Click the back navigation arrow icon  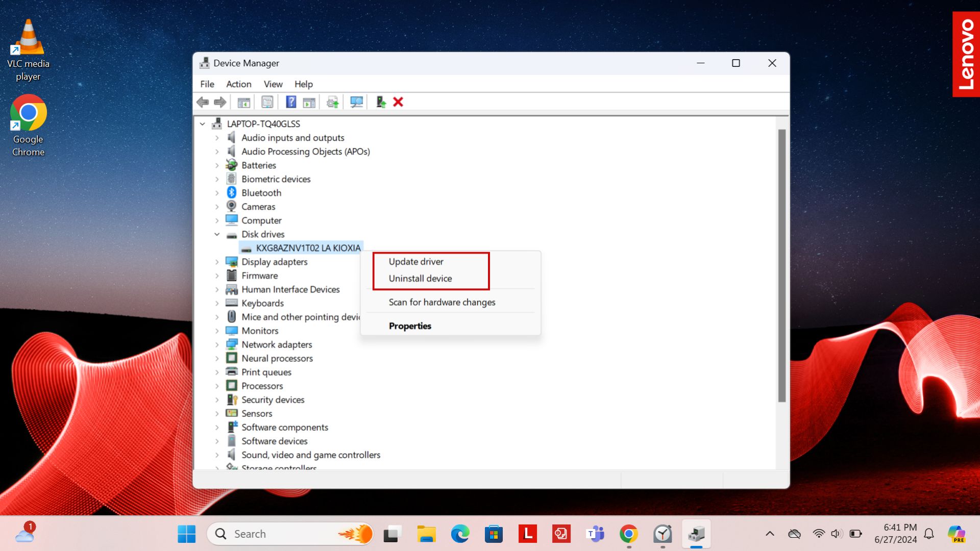click(202, 102)
